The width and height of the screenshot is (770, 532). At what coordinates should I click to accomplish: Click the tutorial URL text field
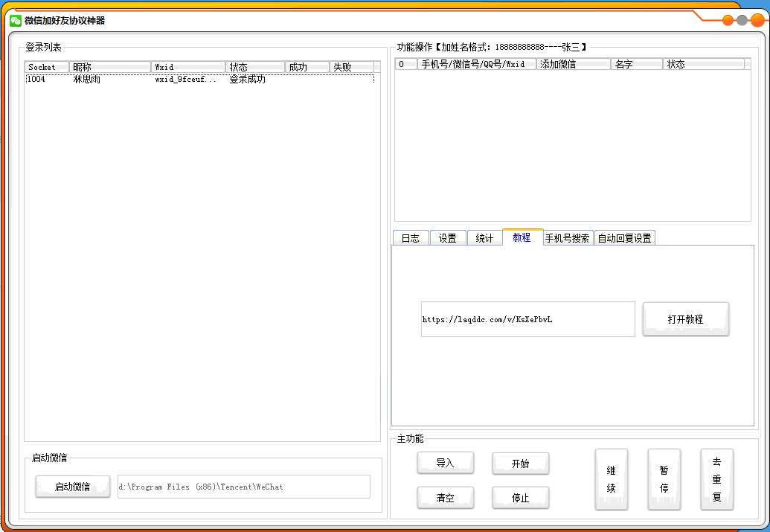(x=527, y=319)
